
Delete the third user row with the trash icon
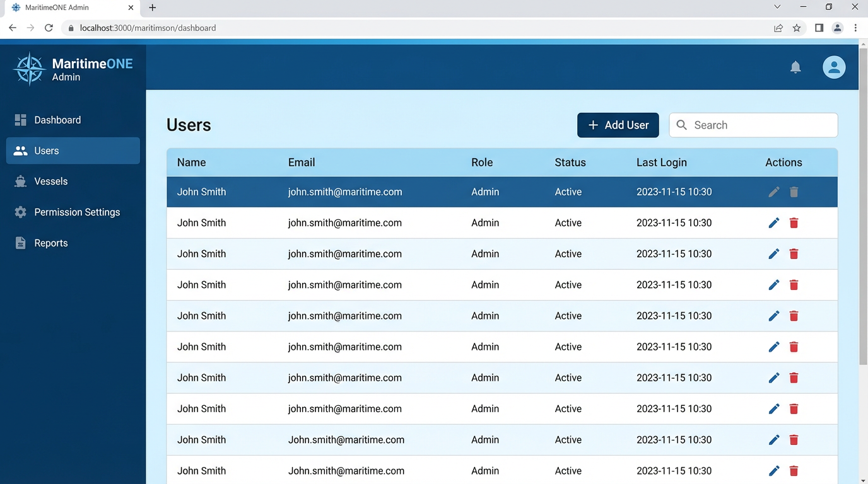tap(794, 253)
